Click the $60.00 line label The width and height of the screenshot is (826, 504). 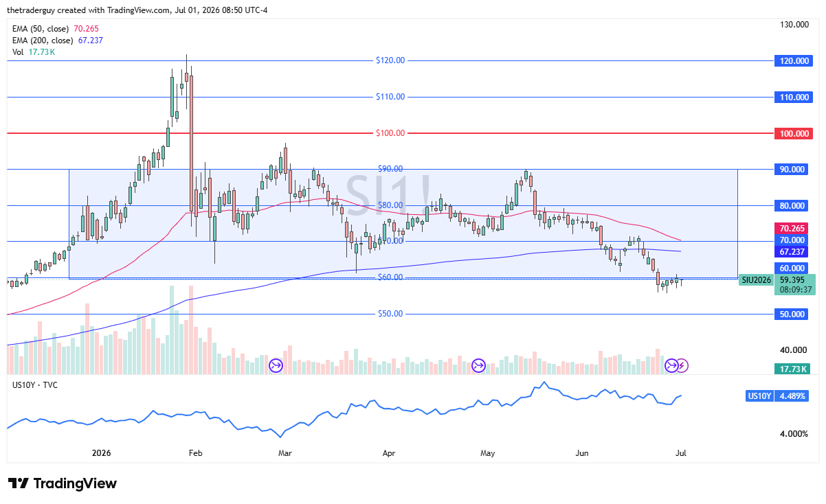coord(390,277)
